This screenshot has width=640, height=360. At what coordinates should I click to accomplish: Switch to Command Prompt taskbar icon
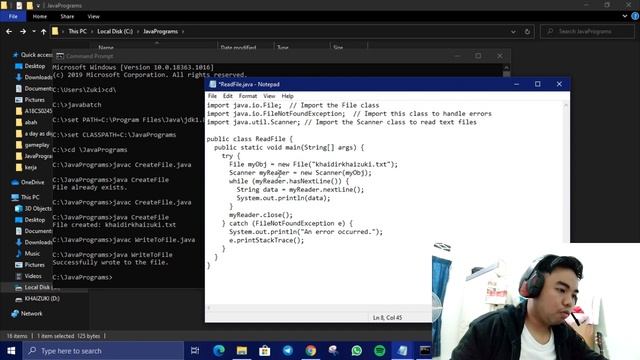click(424, 351)
